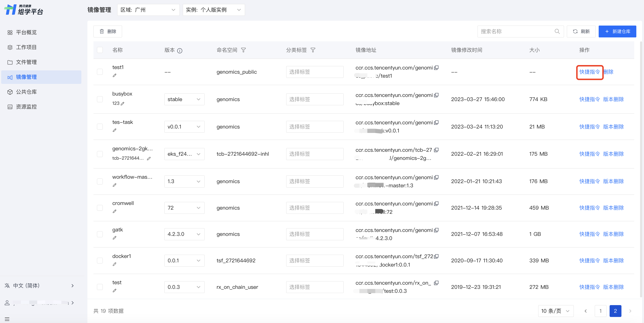The image size is (644, 323).
Task: Copy the busybox image address
Action: click(x=436, y=95)
